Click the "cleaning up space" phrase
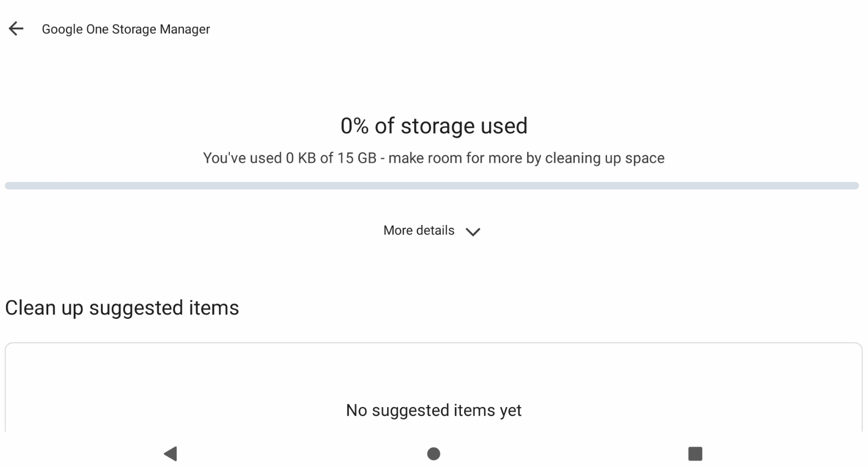 pos(605,158)
